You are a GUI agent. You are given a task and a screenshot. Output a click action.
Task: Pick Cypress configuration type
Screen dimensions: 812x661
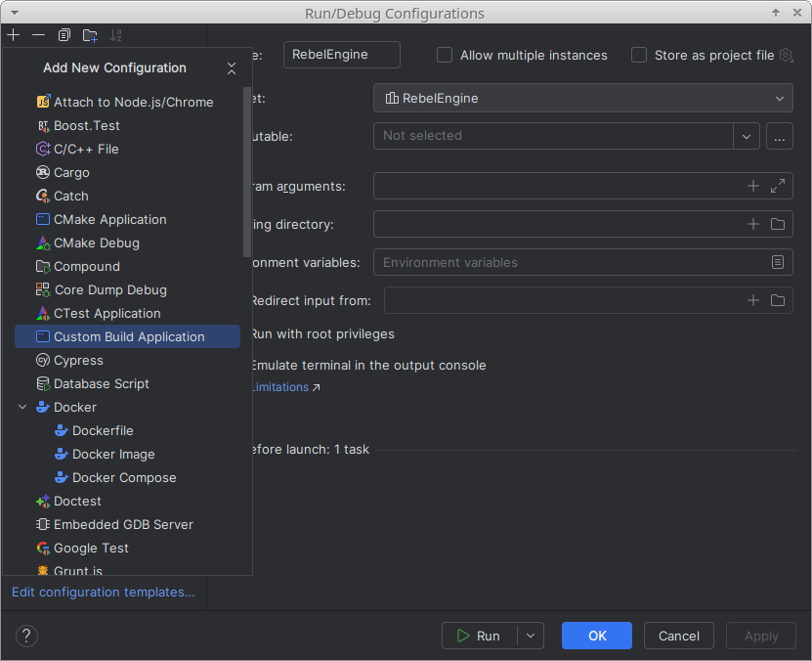point(127,360)
